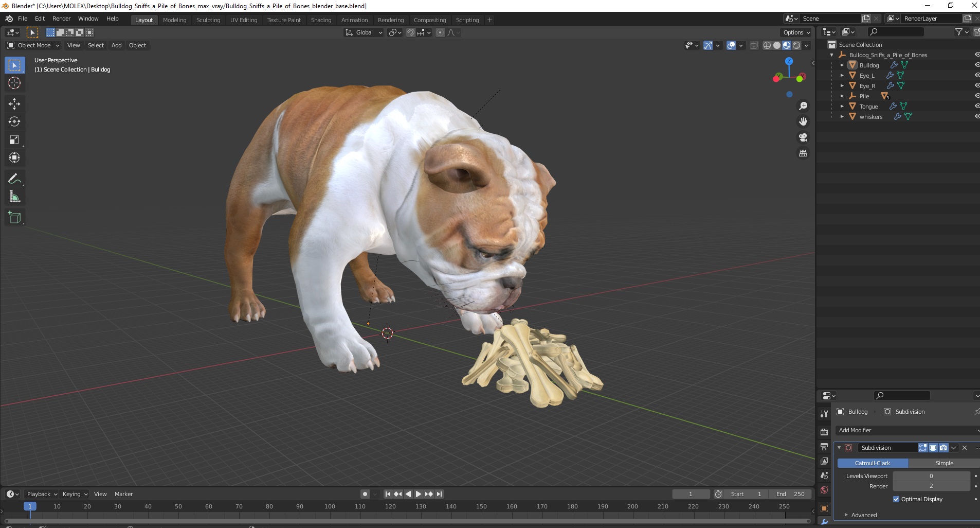Image resolution: width=980 pixels, height=528 pixels.
Task: Select Simple subdivision type
Action: (944, 463)
